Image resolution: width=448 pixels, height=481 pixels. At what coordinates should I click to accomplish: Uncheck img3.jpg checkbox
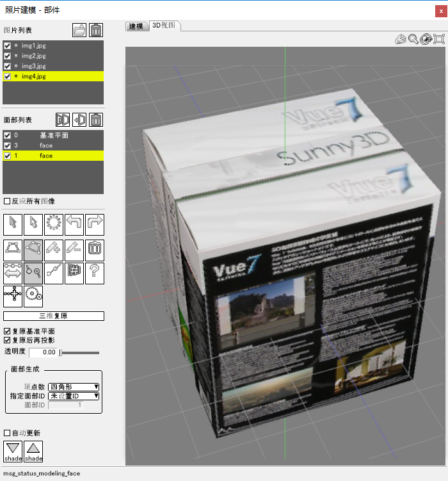tap(7, 66)
